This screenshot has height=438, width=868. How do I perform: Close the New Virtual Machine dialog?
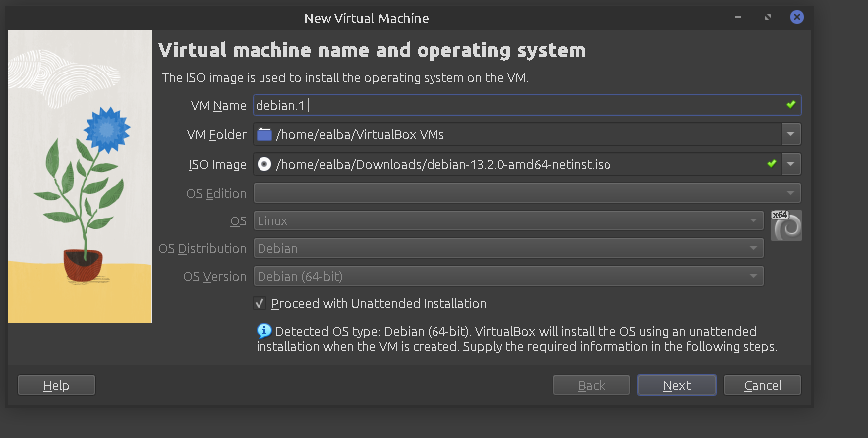pyautogui.click(x=796, y=17)
